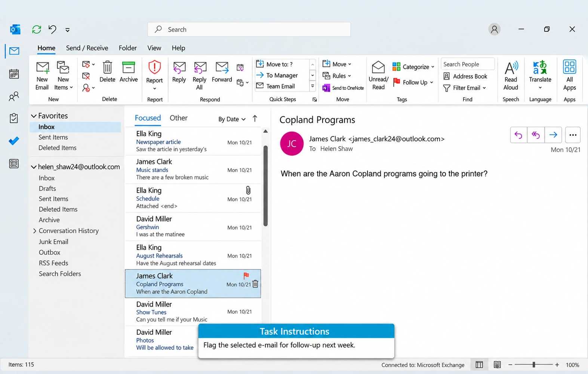Forward the selected email from ribbon
The width and height of the screenshot is (588, 374).
222,72
